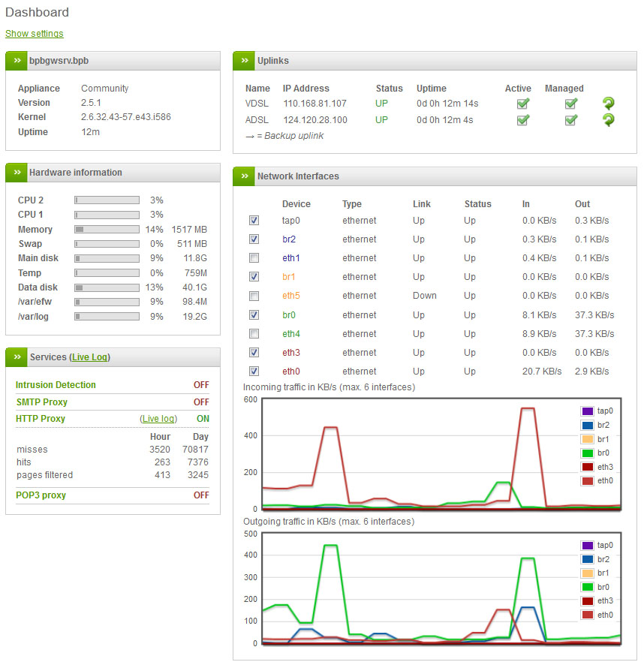
Task: Reconnect the VDSL uplink with green arrow
Action: 609,103
